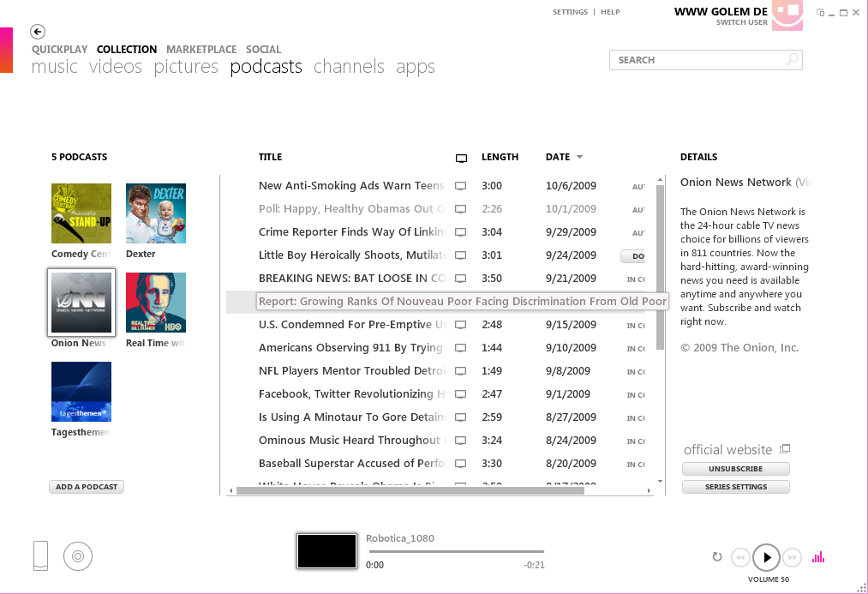Screen dimensions: 868x594
Task: Select the Dexter podcast thumbnail
Action: (155, 213)
